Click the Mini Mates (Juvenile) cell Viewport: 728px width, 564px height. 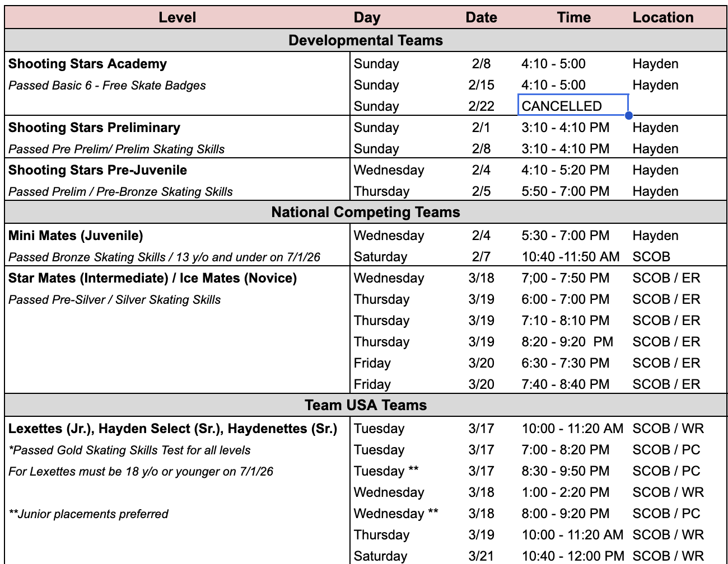coord(76,236)
